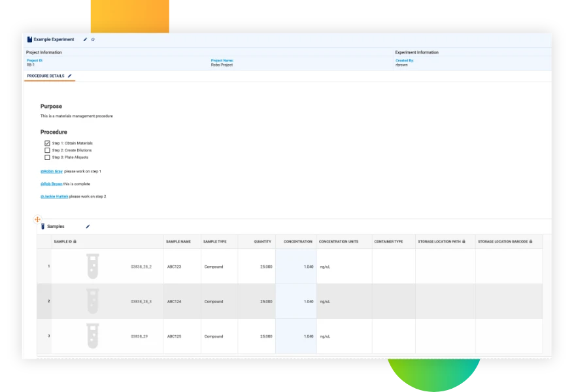Click the STORAGE LOCATION BARCODE lock icon
574x392 pixels.
[530, 241]
